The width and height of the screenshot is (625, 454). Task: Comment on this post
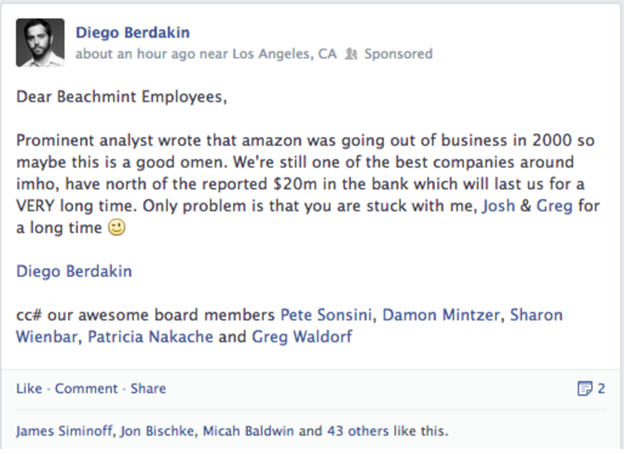click(86, 388)
